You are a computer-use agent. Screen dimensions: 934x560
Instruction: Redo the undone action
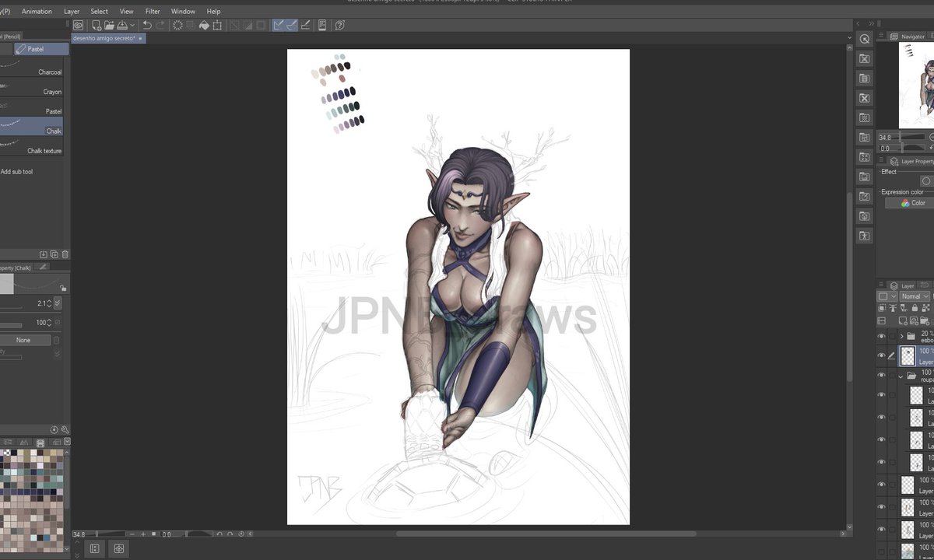click(x=160, y=25)
